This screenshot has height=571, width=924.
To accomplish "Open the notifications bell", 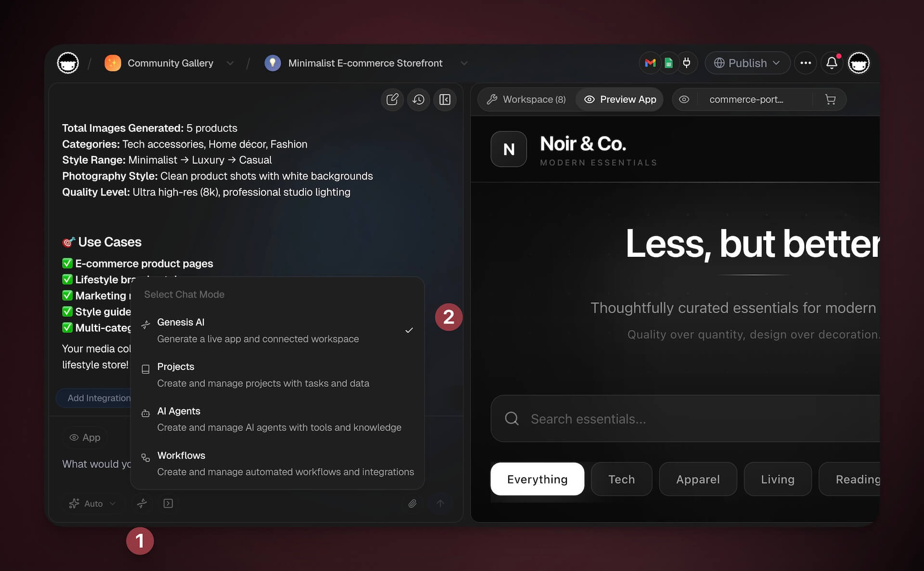I will [x=832, y=63].
